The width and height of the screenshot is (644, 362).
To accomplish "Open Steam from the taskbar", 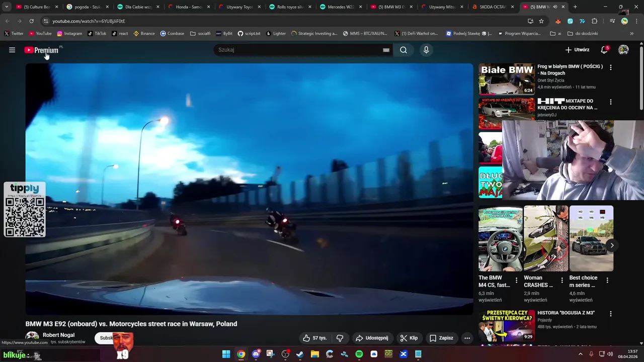I will pyautogui.click(x=300, y=354).
